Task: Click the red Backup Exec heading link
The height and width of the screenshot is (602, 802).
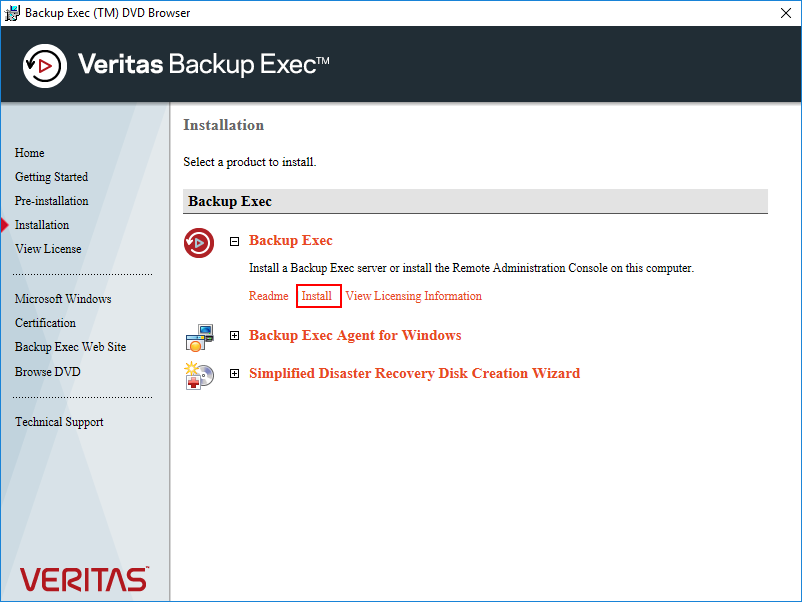Action: coord(291,240)
